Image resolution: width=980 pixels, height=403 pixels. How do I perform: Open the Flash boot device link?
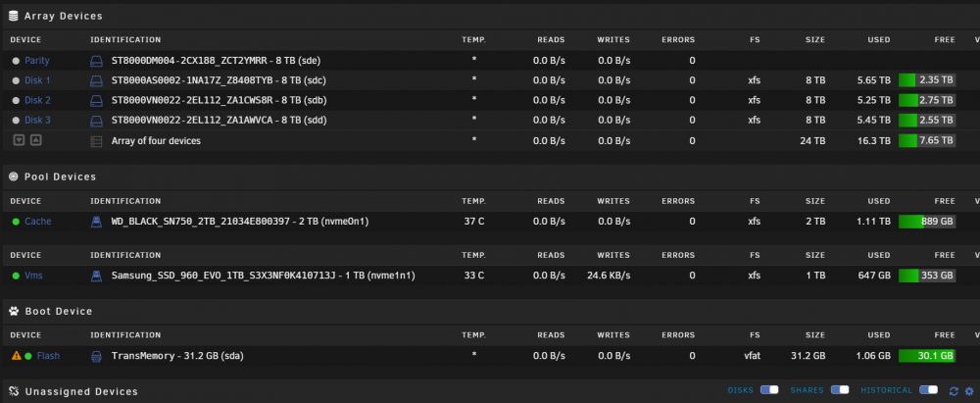pyautogui.click(x=48, y=356)
